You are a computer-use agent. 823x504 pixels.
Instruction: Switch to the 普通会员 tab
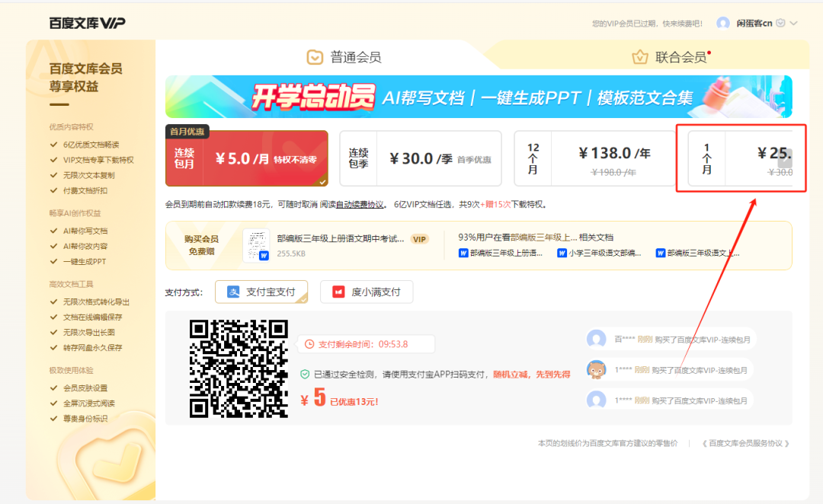pyautogui.click(x=344, y=57)
